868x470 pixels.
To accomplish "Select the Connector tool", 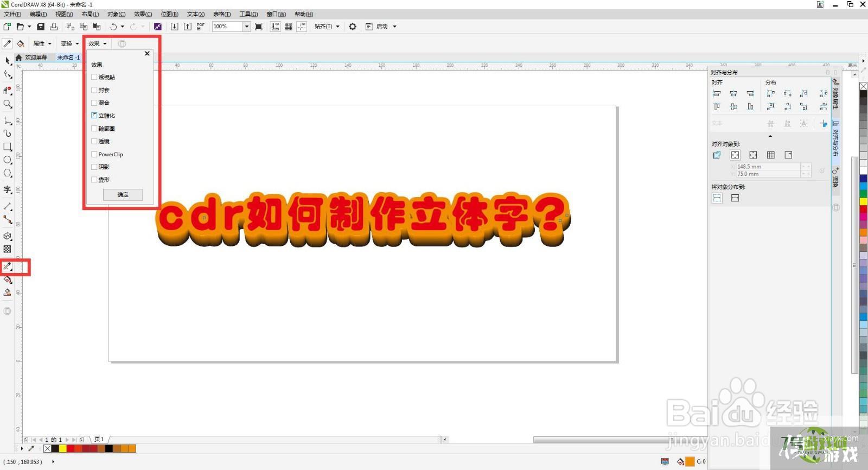I will coord(8,219).
